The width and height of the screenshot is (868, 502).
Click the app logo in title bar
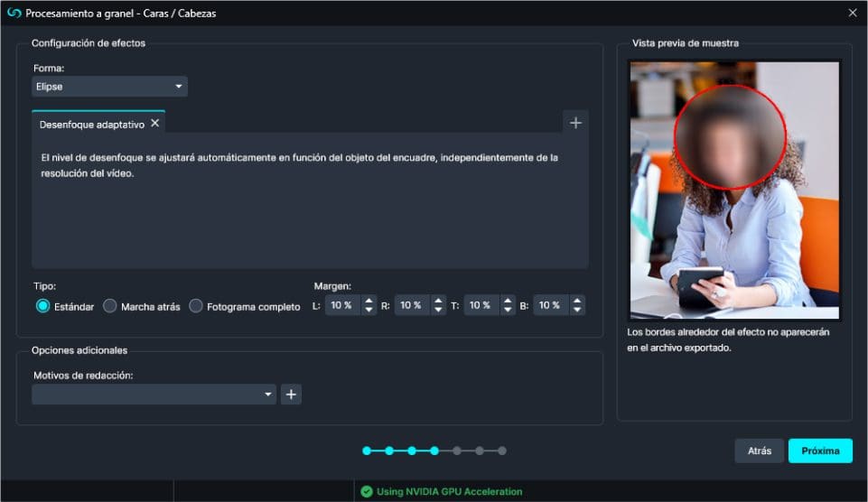point(14,13)
